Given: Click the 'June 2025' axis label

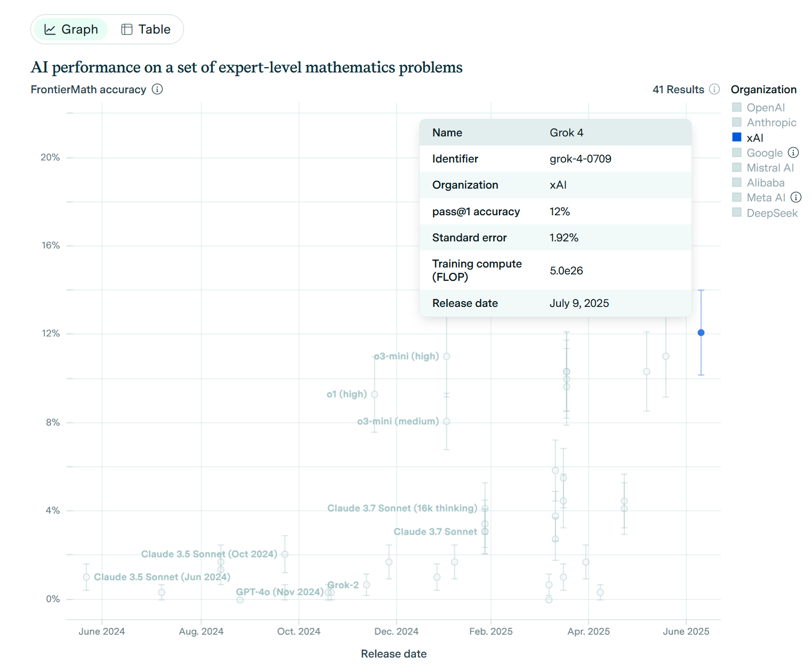Looking at the screenshot, I should click(686, 631).
